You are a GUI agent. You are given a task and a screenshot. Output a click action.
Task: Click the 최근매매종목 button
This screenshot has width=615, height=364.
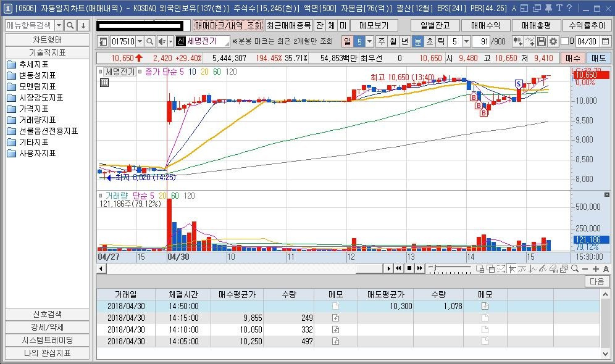(289, 25)
